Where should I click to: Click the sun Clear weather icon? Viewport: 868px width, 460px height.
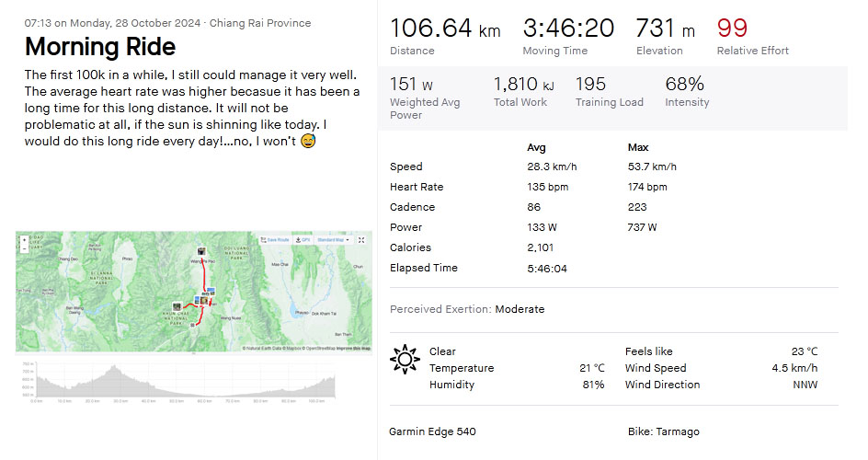[x=405, y=359]
